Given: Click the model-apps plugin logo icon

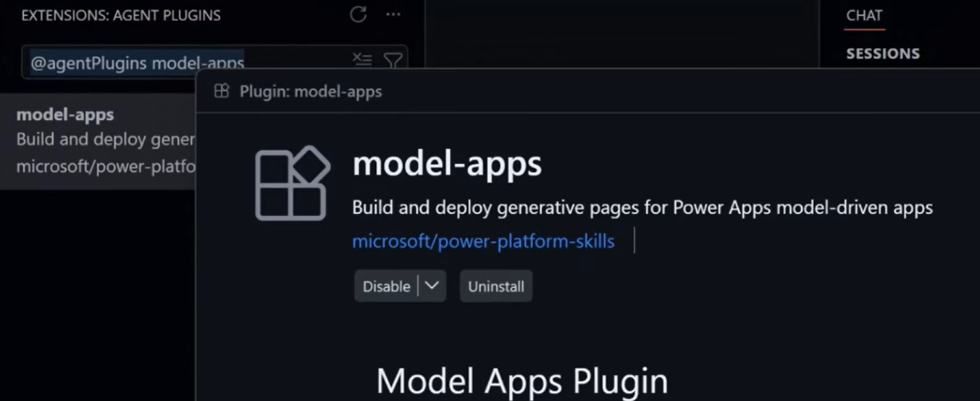Looking at the screenshot, I should [293, 183].
